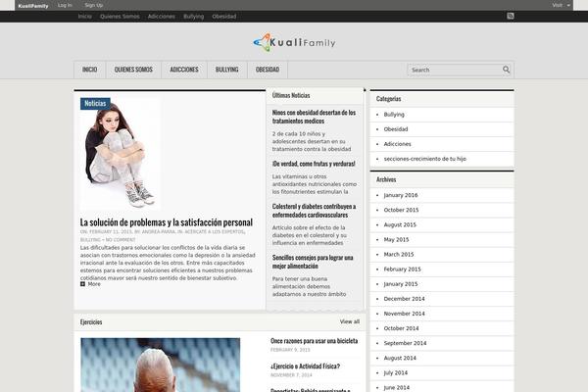Open article La solución de problemas headline

coord(167,222)
